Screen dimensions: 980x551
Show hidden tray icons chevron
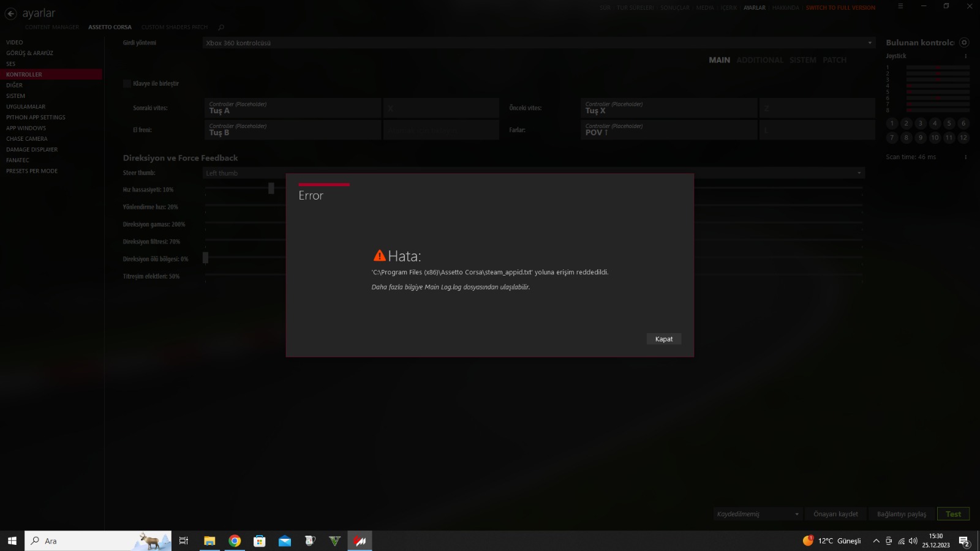pyautogui.click(x=876, y=541)
